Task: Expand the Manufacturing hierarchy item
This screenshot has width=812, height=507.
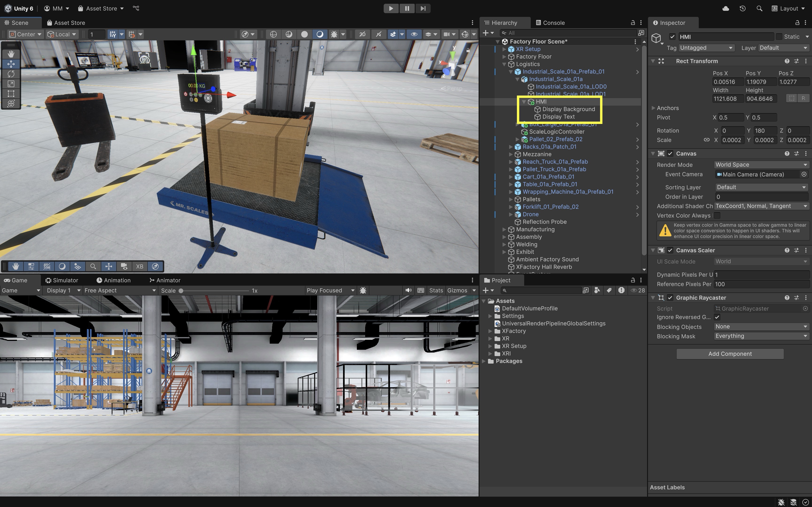Action: tap(504, 229)
